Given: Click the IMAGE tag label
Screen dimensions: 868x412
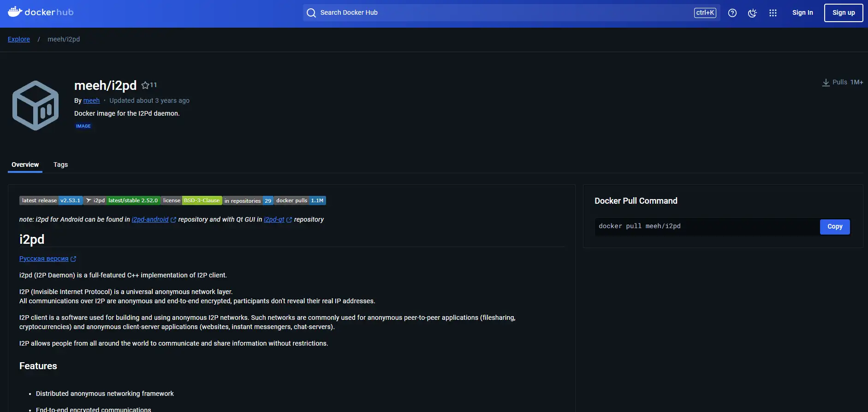Looking at the screenshot, I should (x=83, y=126).
